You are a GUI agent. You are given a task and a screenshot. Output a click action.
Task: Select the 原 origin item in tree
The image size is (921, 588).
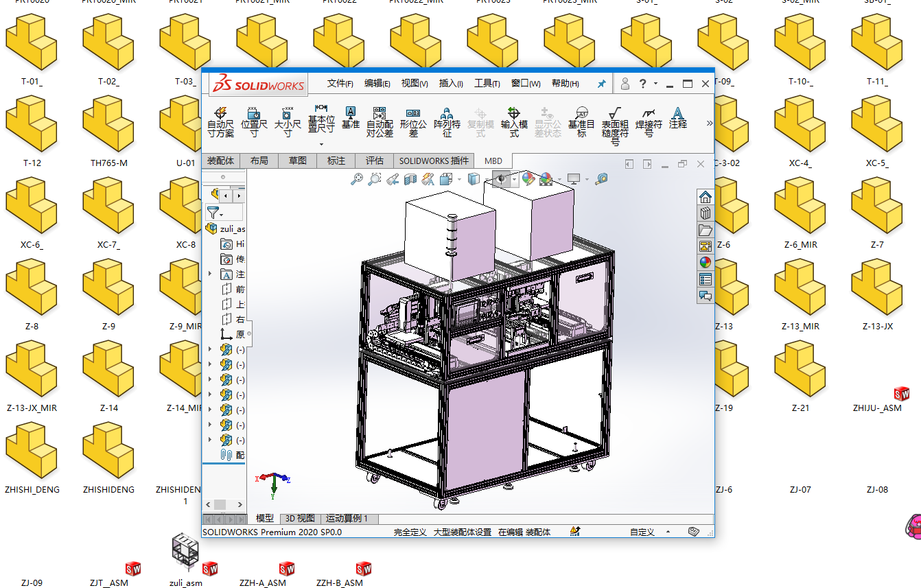click(x=233, y=334)
